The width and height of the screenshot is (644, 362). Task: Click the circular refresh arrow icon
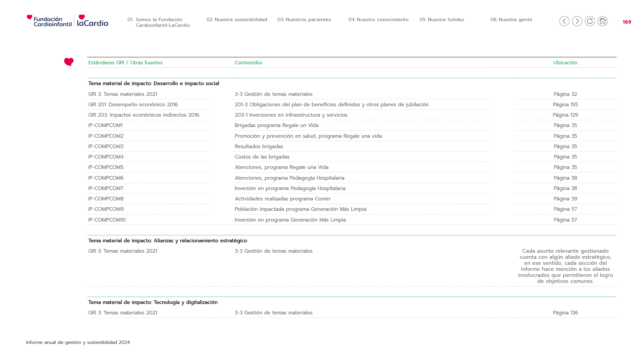(x=590, y=21)
